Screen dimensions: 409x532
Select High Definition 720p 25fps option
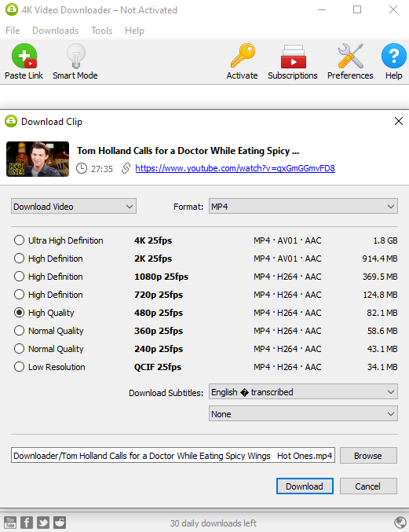coord(19,295)
